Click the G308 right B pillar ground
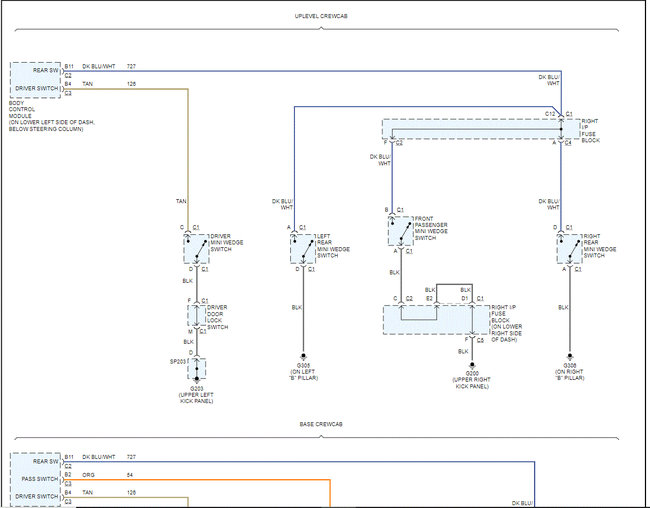 point(570,368)
